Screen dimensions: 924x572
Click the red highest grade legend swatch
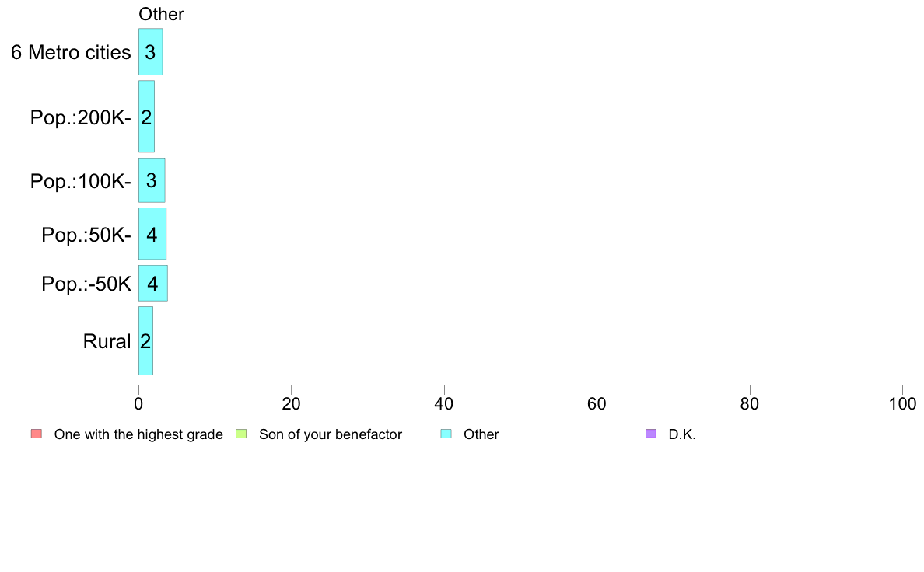(37, 434)
